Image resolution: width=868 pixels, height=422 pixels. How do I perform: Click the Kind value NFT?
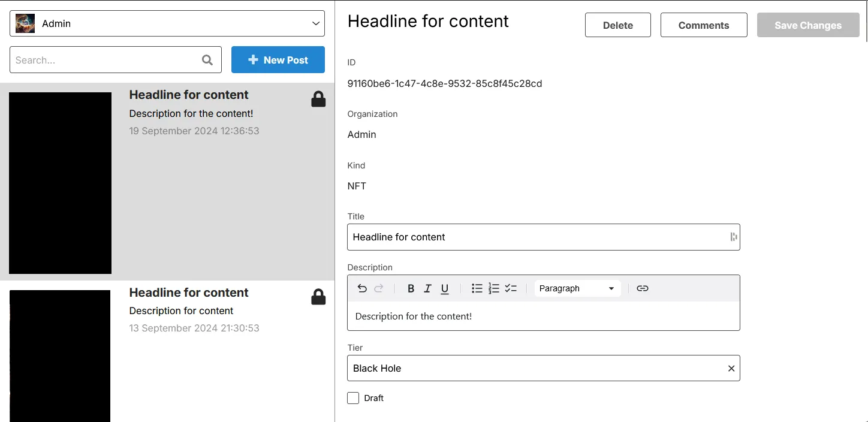coord(357,186)
